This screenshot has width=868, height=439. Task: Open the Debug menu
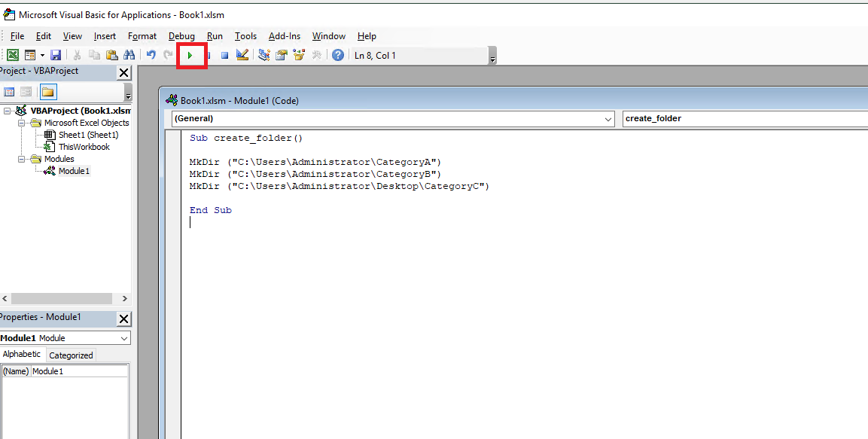click(x=181, y=36)
